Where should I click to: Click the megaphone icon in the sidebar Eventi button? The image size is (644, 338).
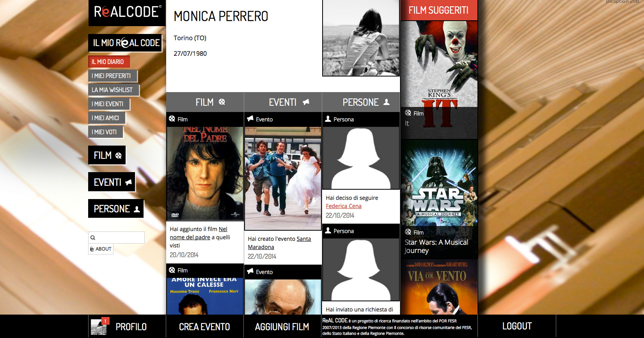pyautogui.click(x=128, y=182)
